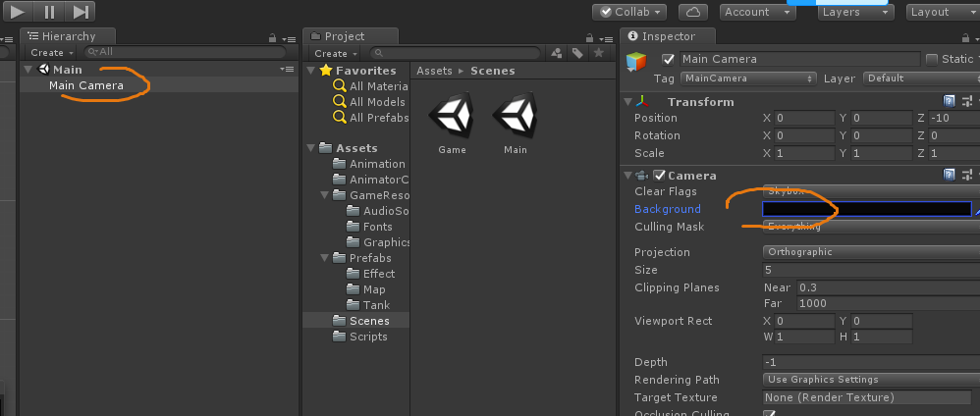Collapse the Favorites group
The height and width of the screenshot is (416, 980).
312,71
